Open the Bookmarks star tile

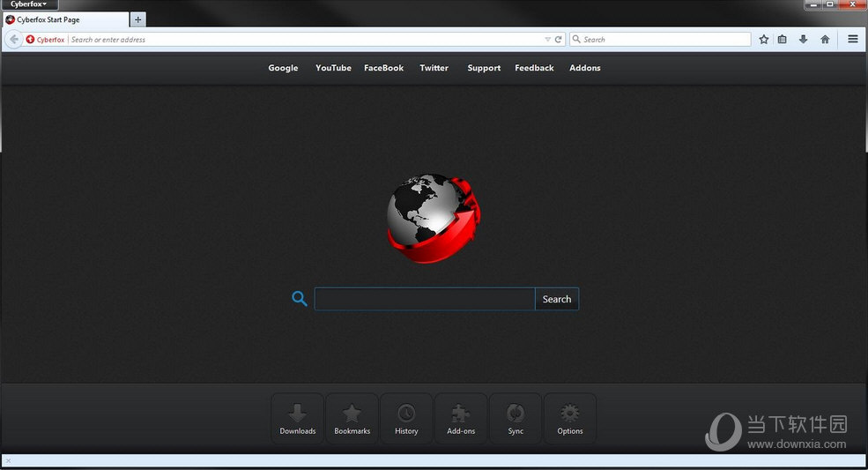click(x=352, y=418)
